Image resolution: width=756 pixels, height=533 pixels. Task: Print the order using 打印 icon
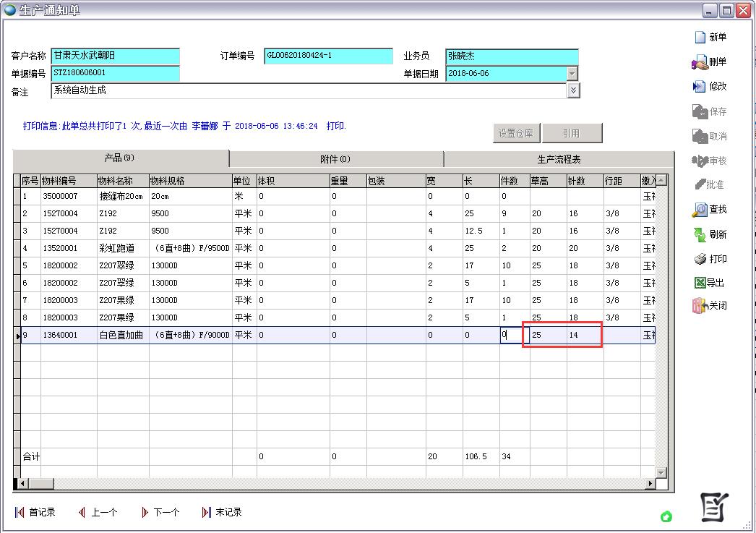[x=700, y=259]
